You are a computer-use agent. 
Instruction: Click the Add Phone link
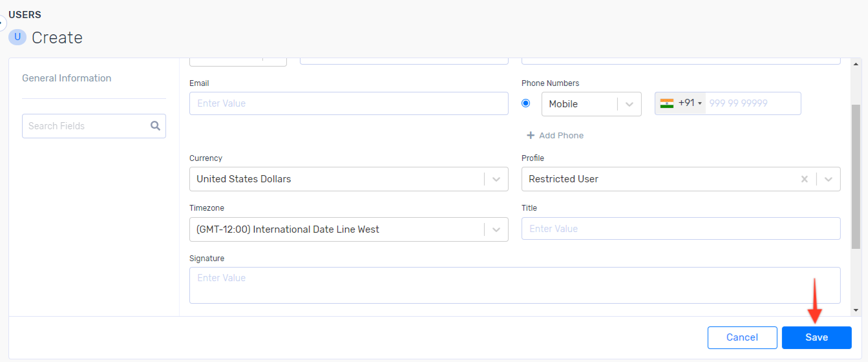point(561,136)
